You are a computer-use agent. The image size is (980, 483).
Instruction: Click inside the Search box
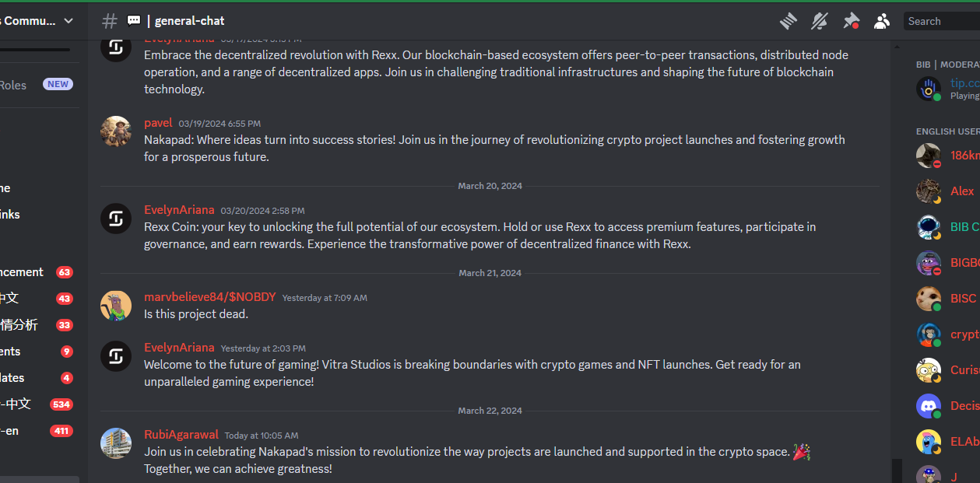(943, 21)
